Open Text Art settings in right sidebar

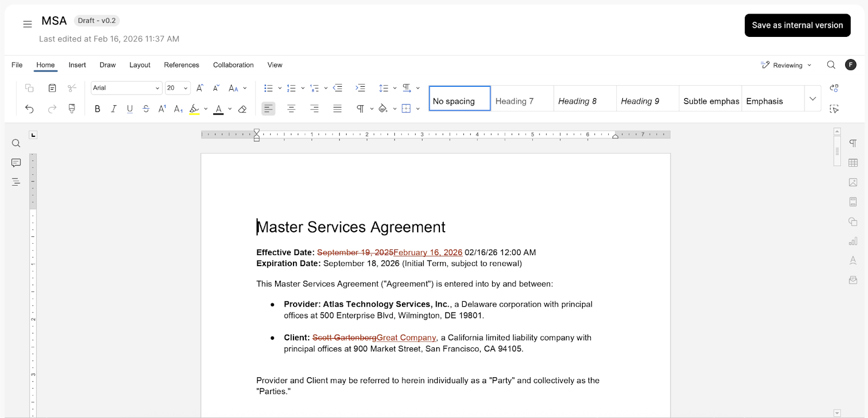[853, 261]
